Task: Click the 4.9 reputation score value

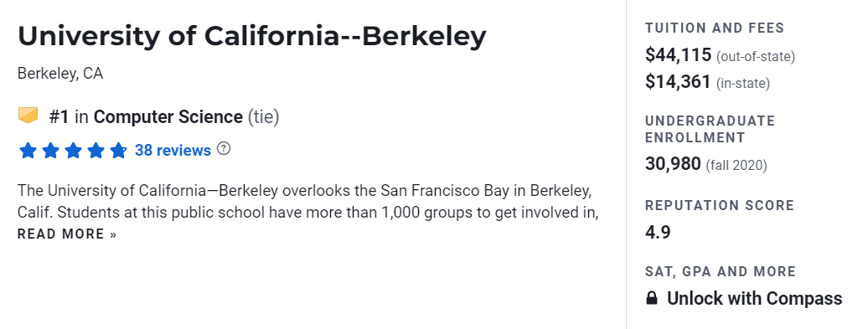Action: click(x=658, y=232)
